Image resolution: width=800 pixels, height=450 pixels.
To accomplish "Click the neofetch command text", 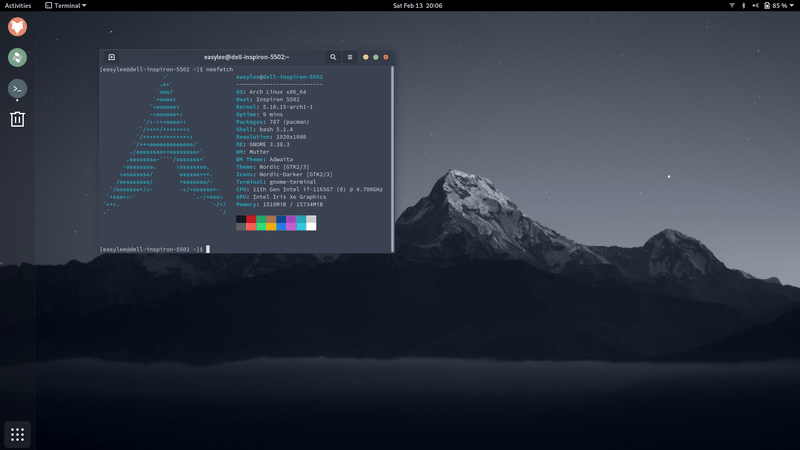I will 219,69.
